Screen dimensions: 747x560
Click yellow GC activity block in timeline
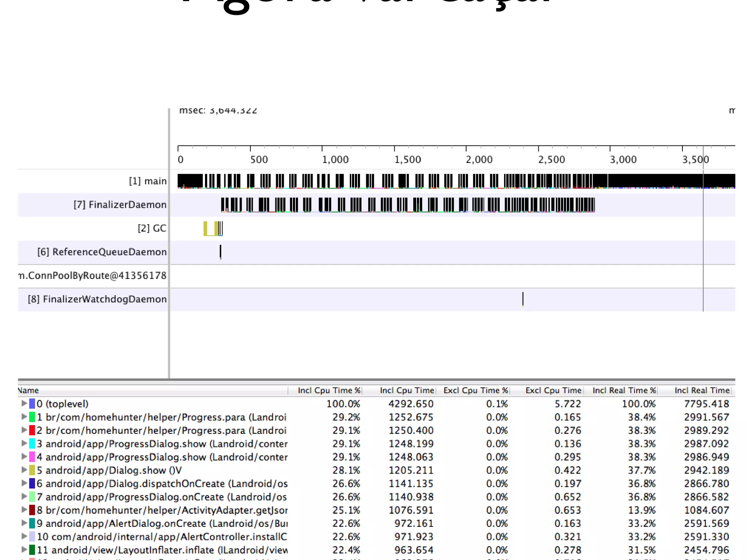(205, 228)
